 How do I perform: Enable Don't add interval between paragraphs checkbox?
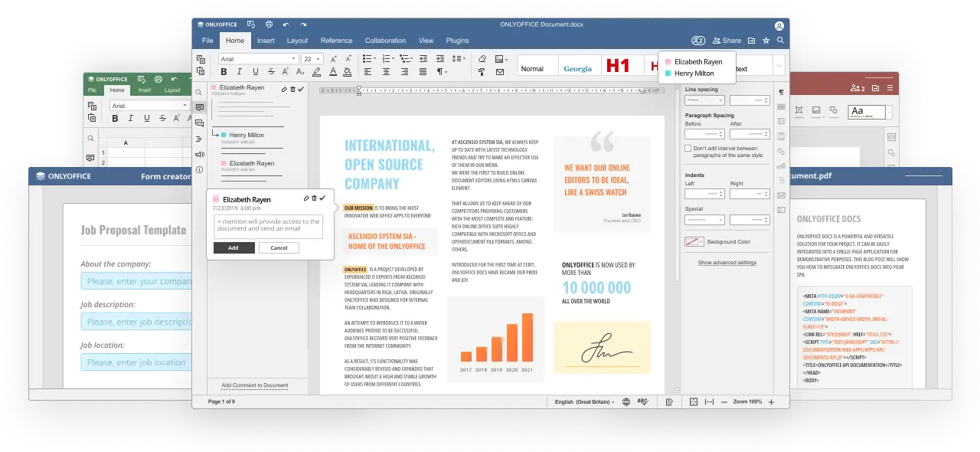[688, 149]
